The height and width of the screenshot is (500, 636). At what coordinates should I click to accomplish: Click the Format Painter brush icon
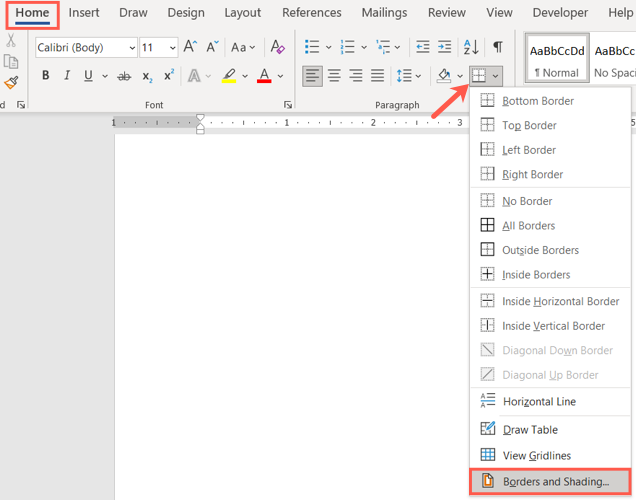[11, 84]
